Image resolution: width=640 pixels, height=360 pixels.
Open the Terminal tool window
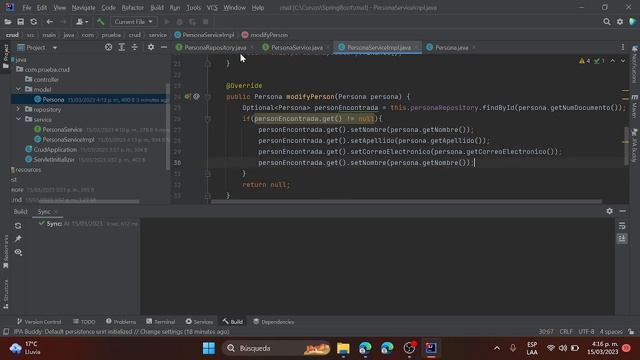pyautogui.click(x=160, y=322)
